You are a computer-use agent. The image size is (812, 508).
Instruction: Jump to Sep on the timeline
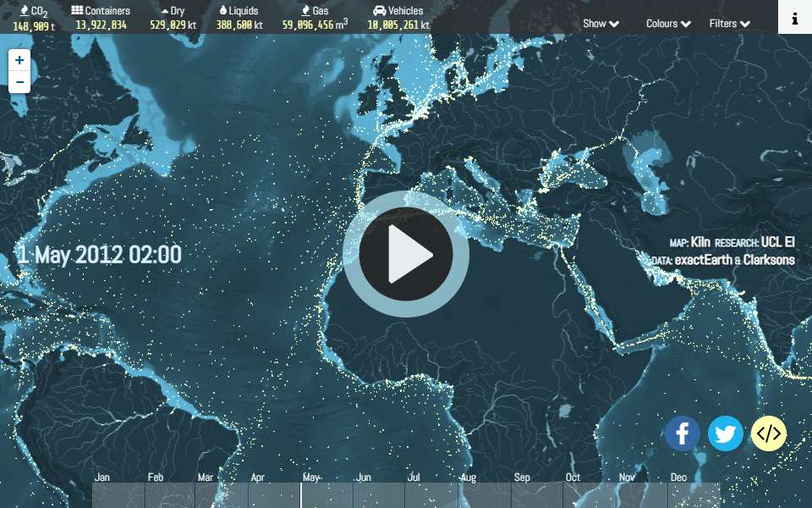click(522, 478)
